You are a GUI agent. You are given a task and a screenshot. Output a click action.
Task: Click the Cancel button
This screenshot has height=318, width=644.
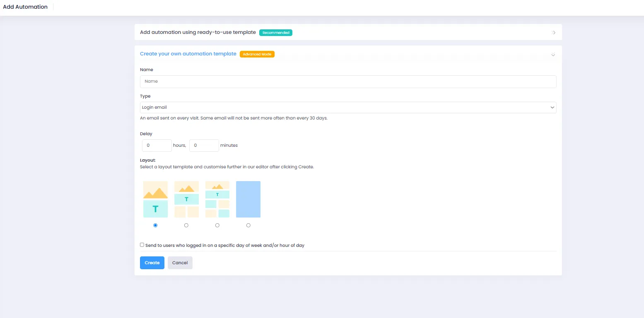tap(180, 263)
